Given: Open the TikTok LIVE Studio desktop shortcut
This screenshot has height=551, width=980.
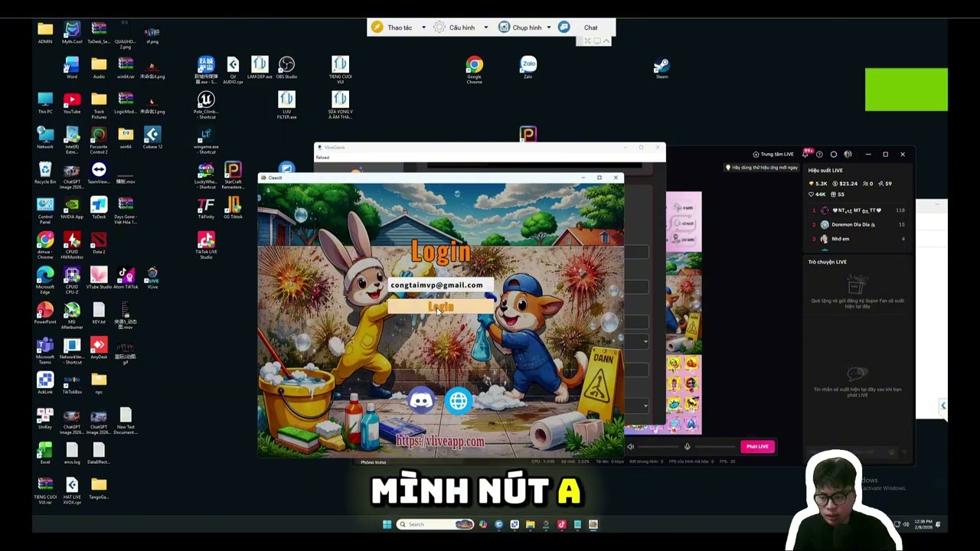Looking at the screenshot, I should (x=206, y=246).
